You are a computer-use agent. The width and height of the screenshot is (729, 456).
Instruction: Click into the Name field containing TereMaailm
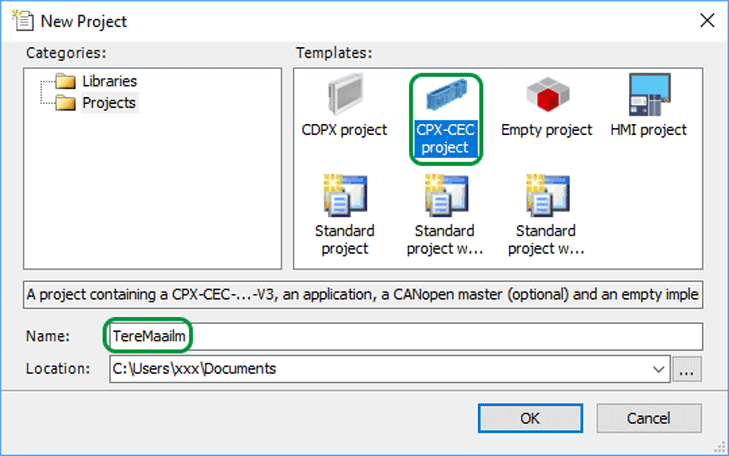pos(406,337)
